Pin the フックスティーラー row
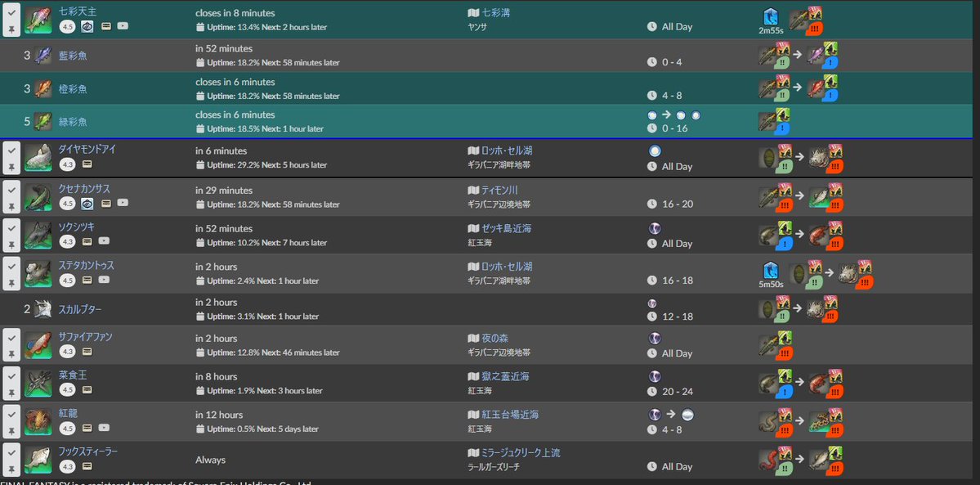 point(11,469)
